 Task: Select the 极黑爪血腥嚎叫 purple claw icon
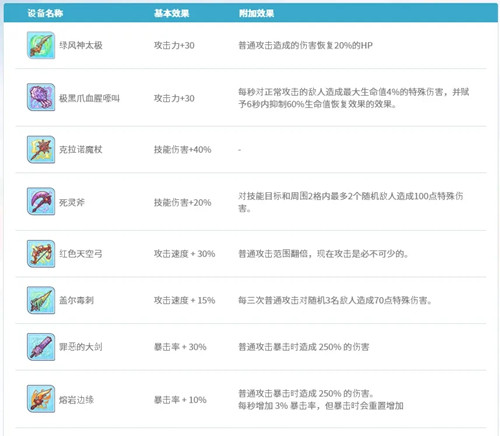pos(41,97)
